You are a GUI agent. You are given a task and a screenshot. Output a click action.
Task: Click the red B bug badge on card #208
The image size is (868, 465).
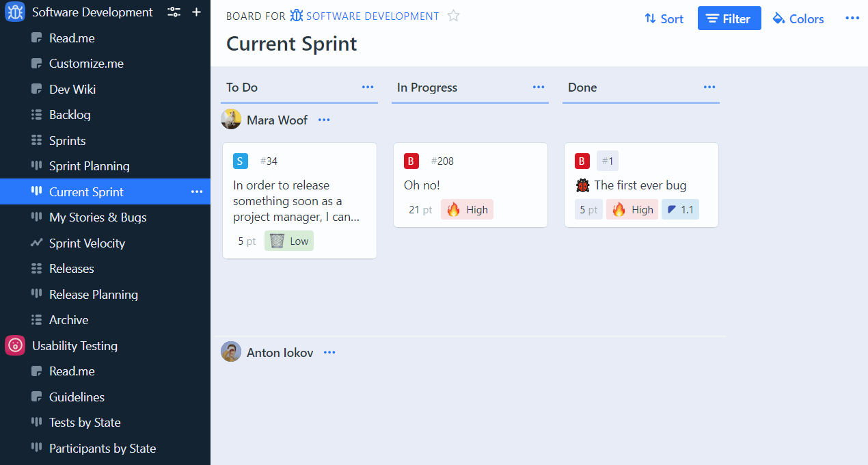click(411, 161)
